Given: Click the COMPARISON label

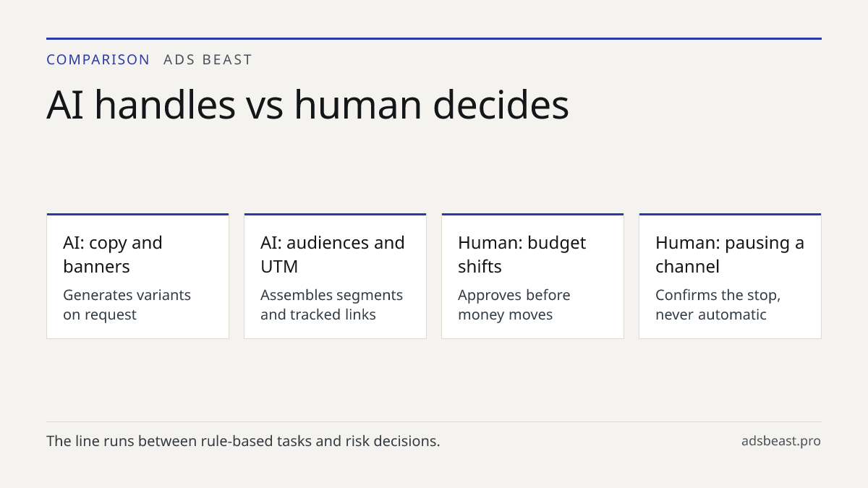Looking at the screenshot, I should click(x=98, y=60).
